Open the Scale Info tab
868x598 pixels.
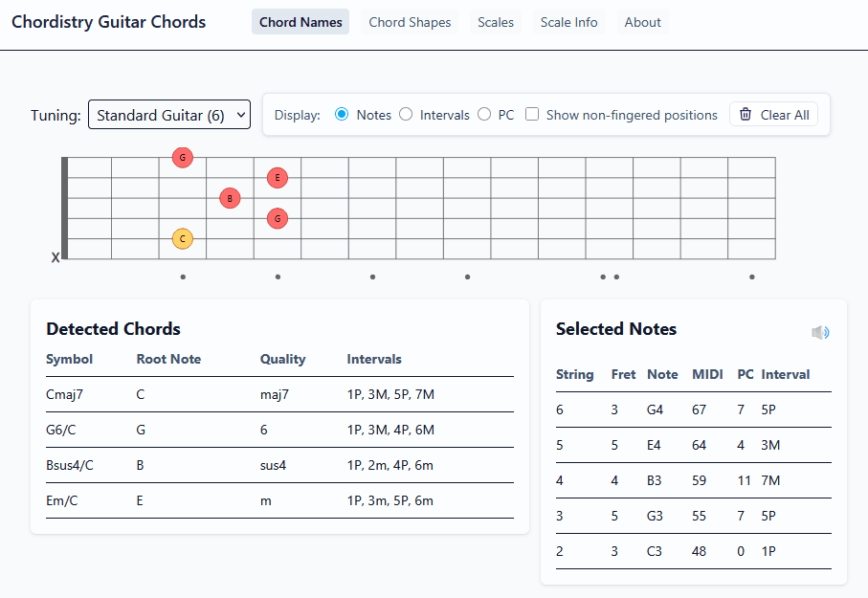(568, 21)
